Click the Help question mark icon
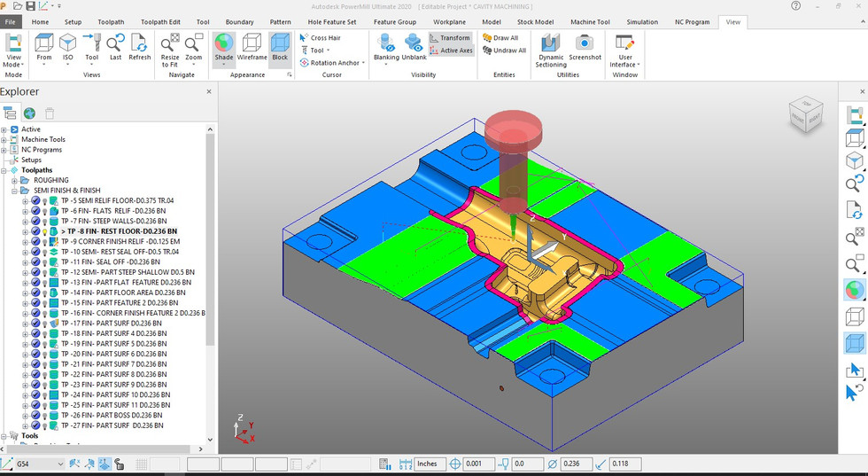868x476 pixels. coord(795,6)
